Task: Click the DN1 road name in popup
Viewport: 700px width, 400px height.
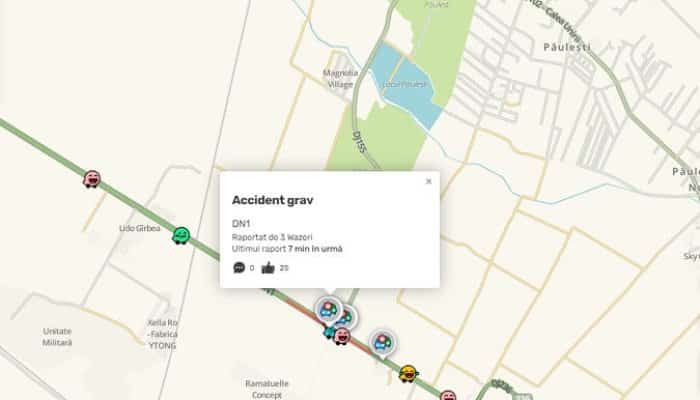Action: point(241,224)
